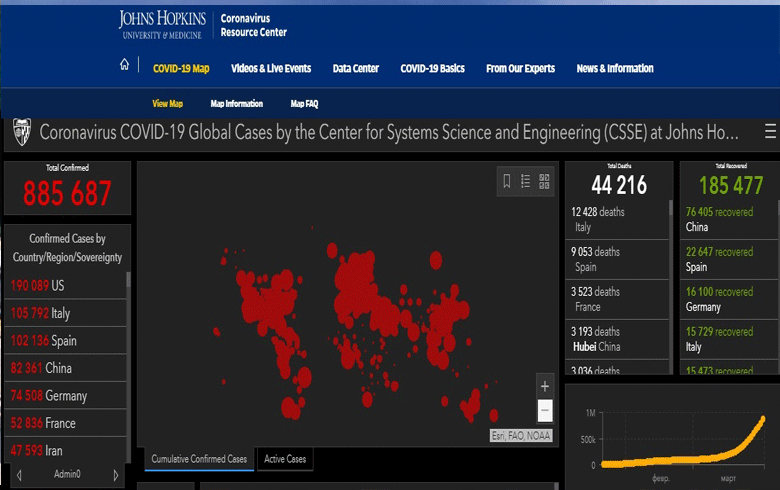Open Videos & Live Events menu
The width and height of the screenshot is (780, 490).
pos(271,69)
